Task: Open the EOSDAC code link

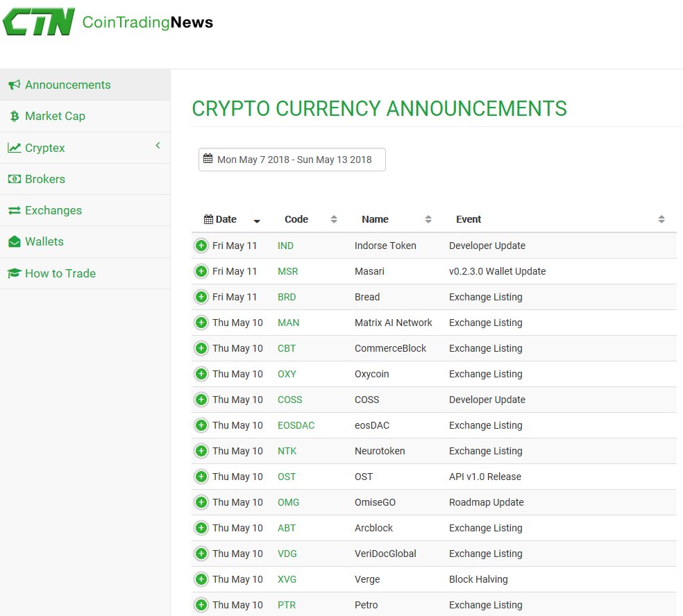Action: [296, 425]
